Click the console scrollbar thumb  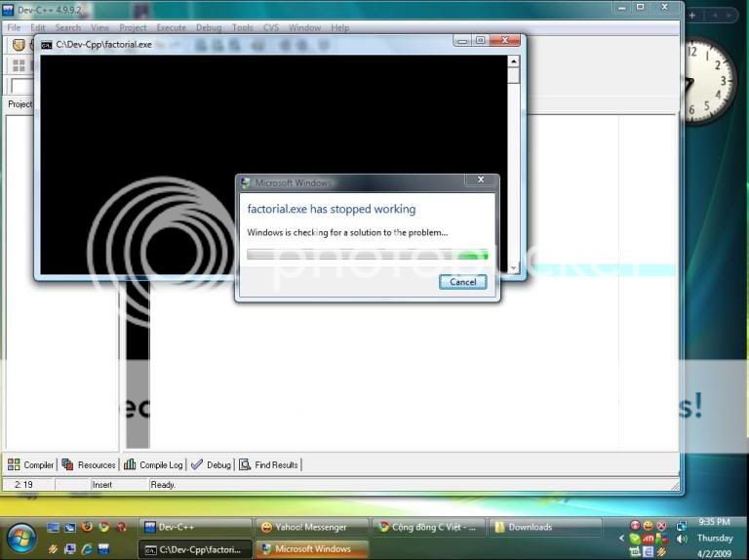514,75
